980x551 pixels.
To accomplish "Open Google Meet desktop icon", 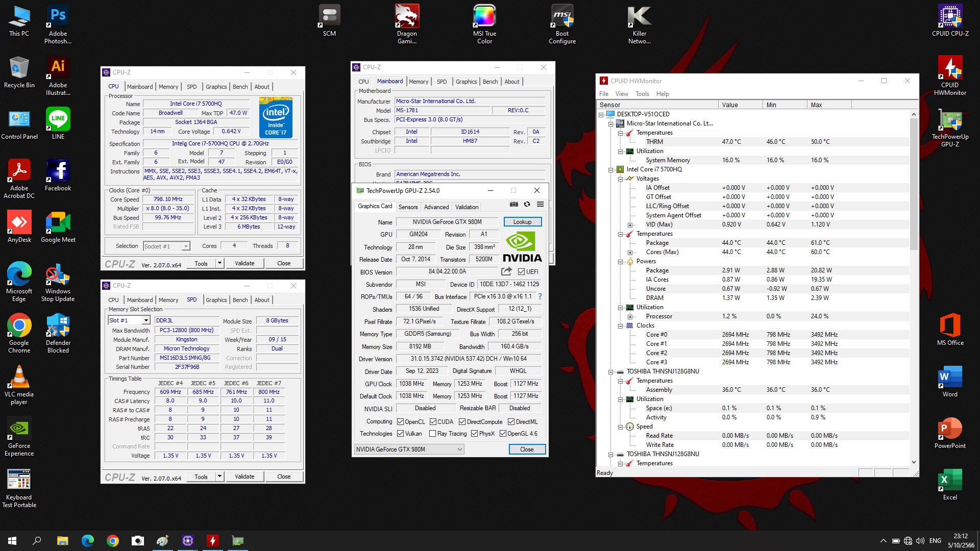I will point(58,227).
